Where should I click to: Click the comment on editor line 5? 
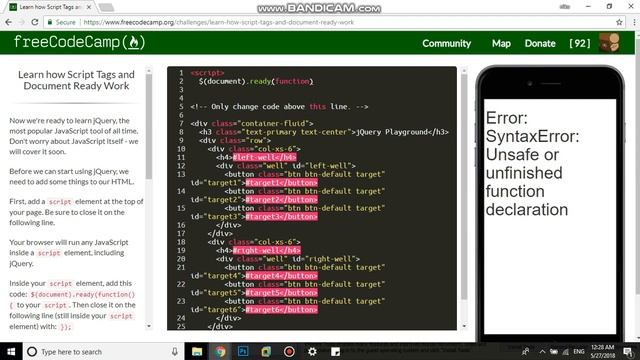tap(279, 107)
